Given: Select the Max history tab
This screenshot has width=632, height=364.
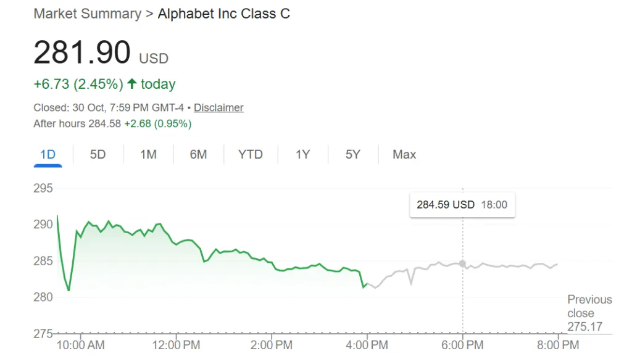Looking at the screenshot, I should (404, 154).
